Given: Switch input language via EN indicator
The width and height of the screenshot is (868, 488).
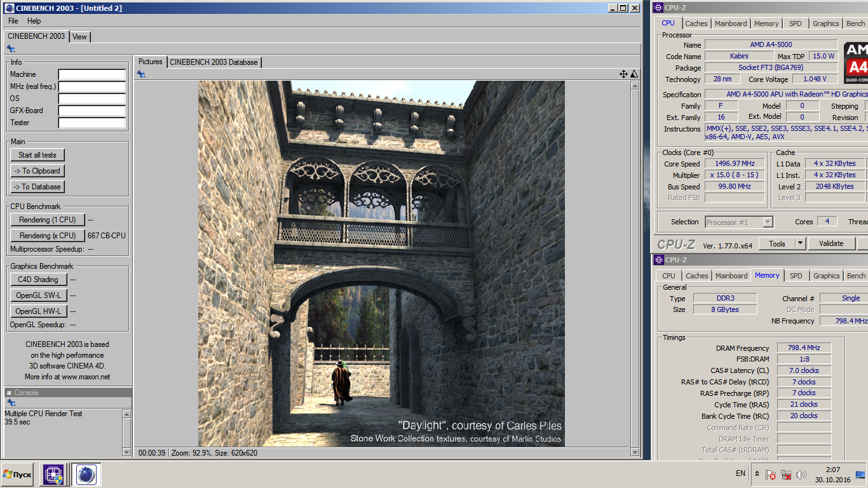Looking at the screenshot, I should [x=740, y=473].
